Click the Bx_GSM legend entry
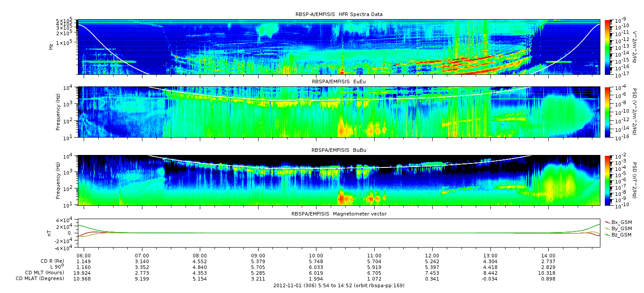The height and width of the screenshot is (293, 644). pos(621,222)
